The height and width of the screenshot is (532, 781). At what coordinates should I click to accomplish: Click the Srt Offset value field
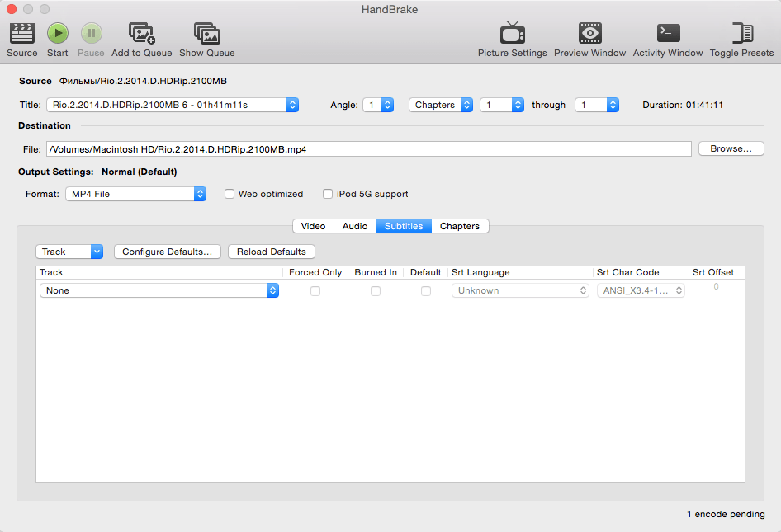717,287
